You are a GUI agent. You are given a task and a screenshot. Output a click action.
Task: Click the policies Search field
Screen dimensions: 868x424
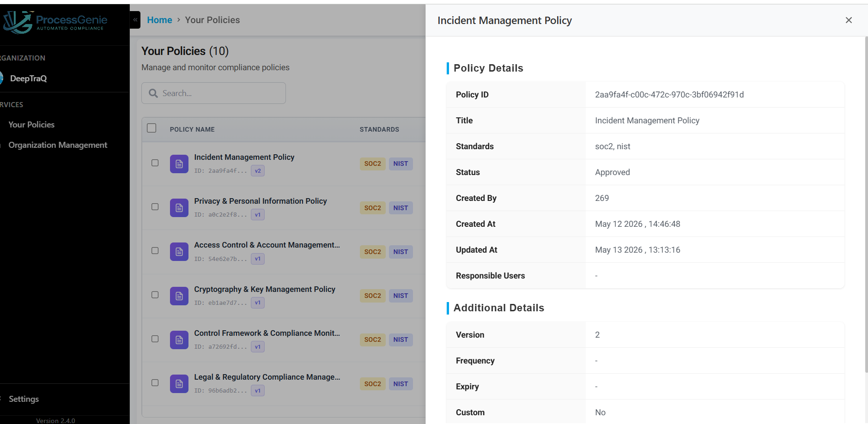coord(213,93)
